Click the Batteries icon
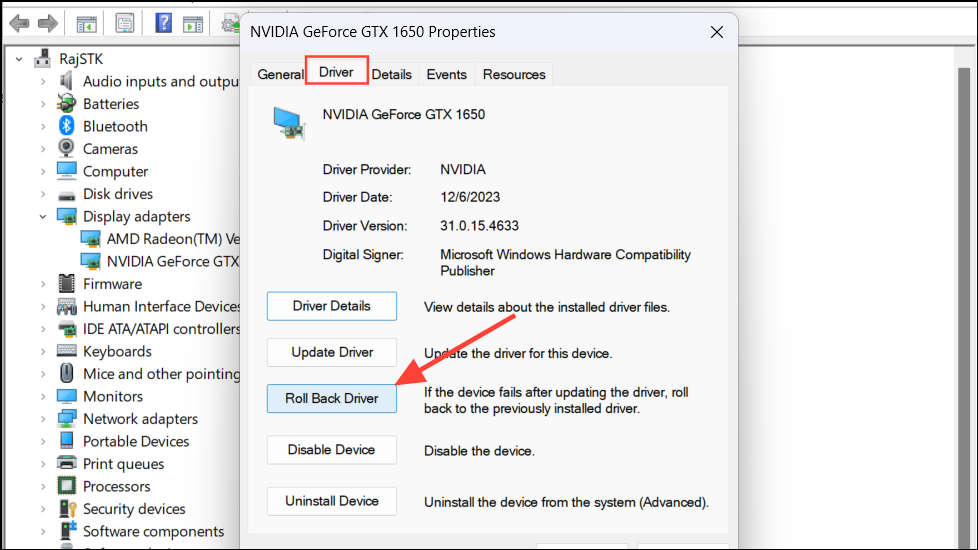This screenshot has height=550, width=978. [66, 104]
